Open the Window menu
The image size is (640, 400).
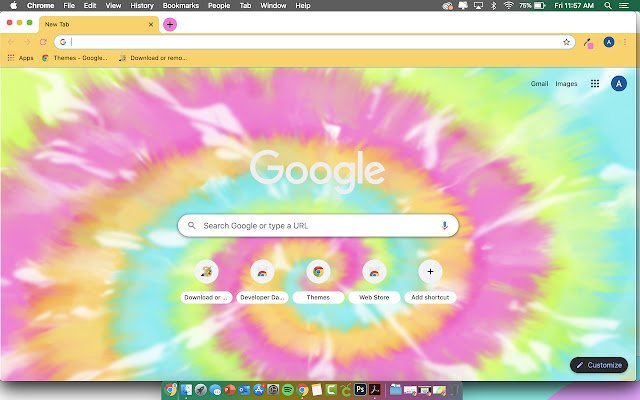coord(273,5)
